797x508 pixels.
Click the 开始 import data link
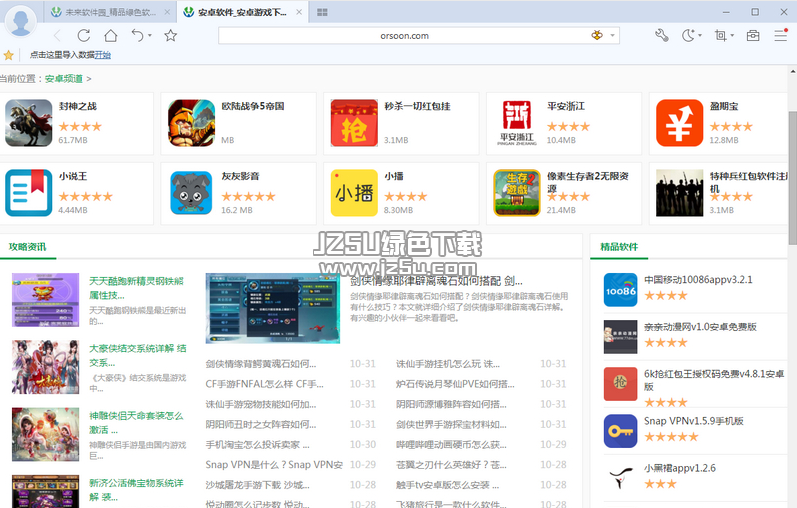(103, 55)
